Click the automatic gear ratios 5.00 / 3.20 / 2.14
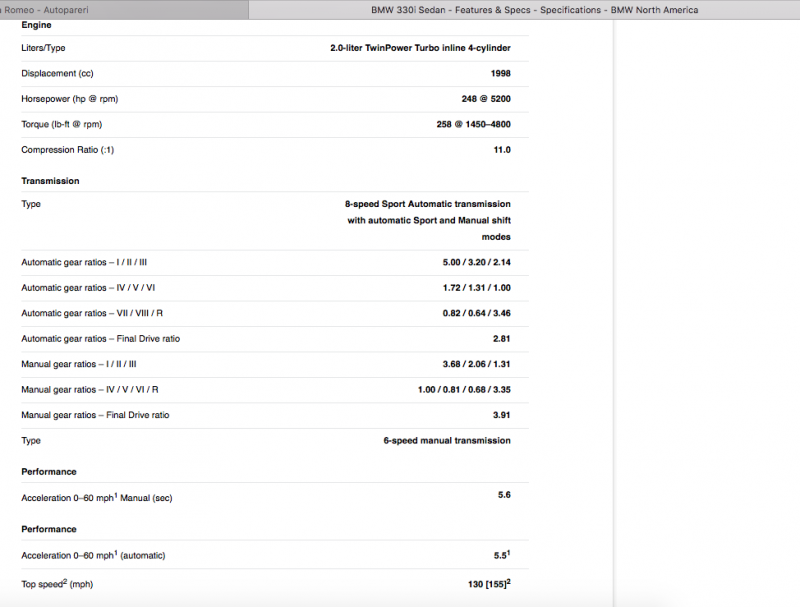 469,262
